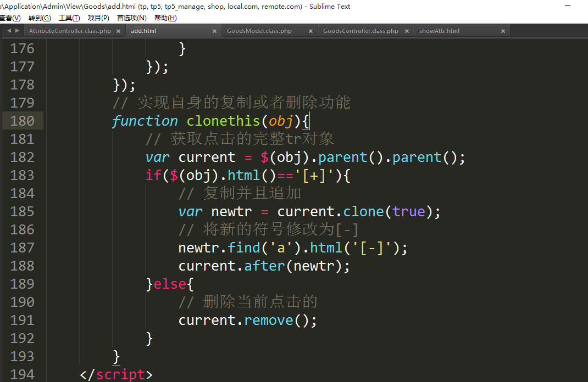The width and height of the screenshot is (588, 382).
Task: Click the tab scroll right arrow
Action: [x=18, y=31]
